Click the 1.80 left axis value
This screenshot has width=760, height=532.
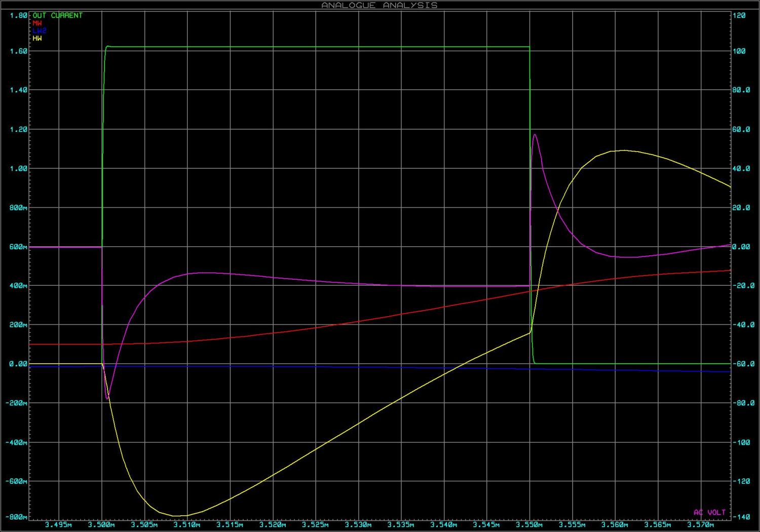click(19, 16)
